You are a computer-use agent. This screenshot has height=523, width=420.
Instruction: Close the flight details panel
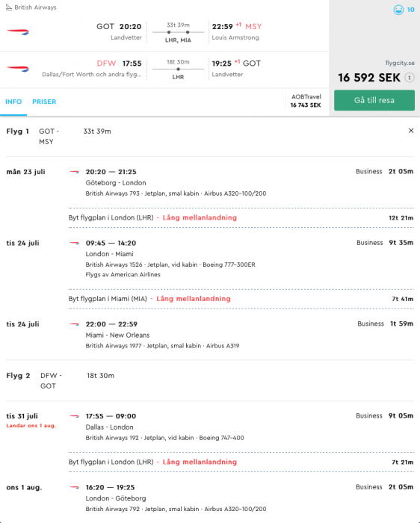click(411, 131)
